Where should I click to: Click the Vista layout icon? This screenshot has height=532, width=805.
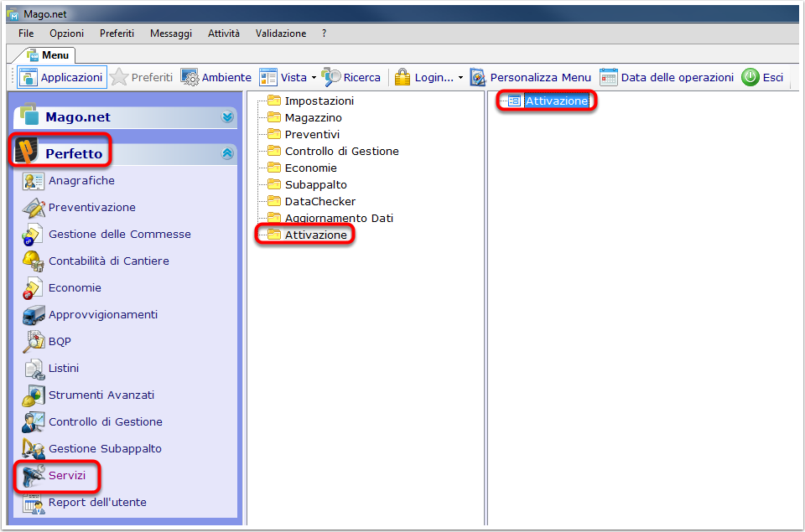pos(268,77)
